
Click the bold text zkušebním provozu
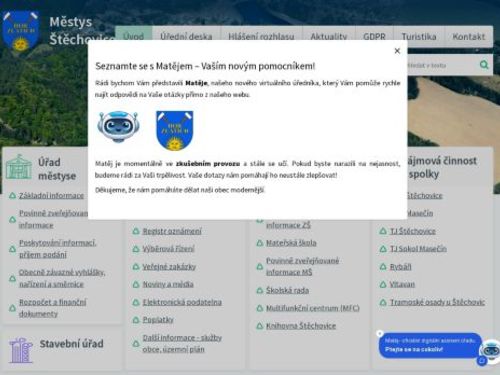tap(208, 164)
